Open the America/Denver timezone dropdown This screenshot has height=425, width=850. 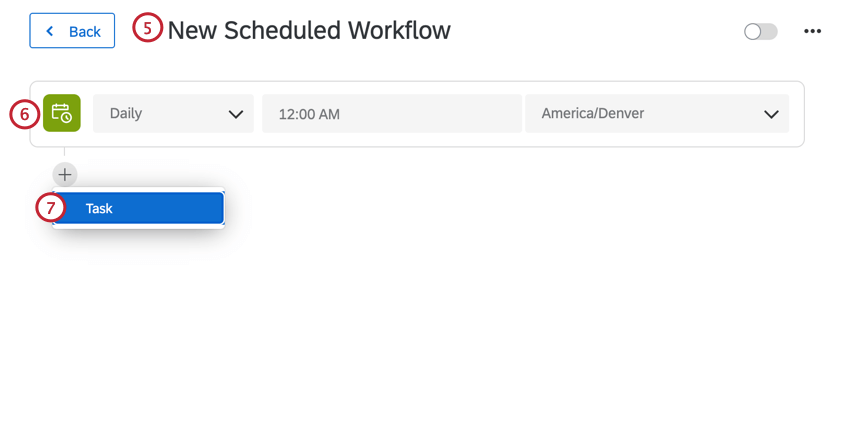[657, 113]
